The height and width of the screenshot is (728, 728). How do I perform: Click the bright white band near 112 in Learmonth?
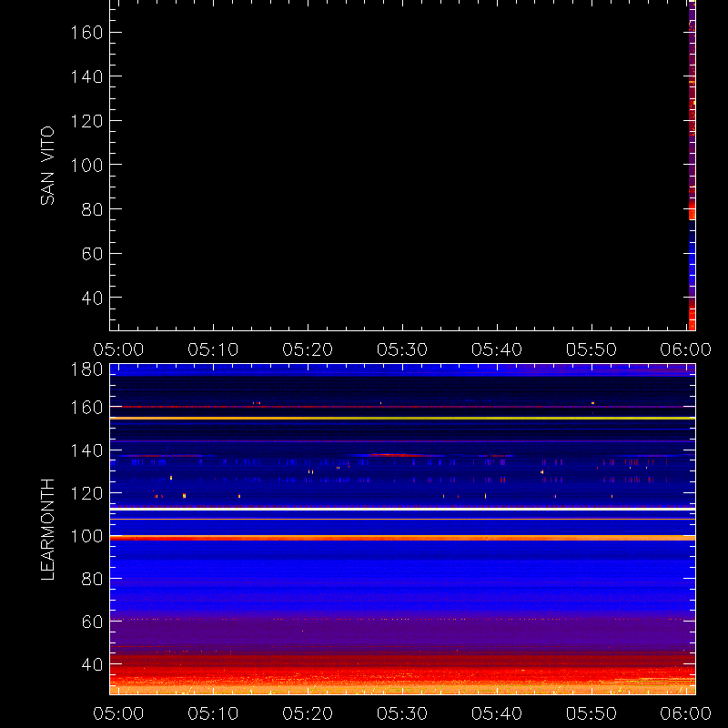tap(402, 510)
